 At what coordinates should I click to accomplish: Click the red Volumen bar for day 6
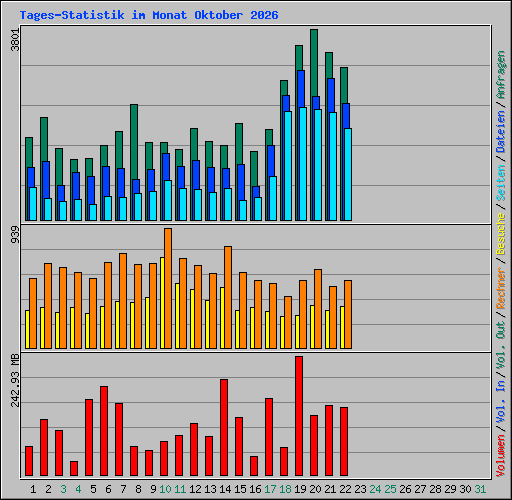click(104, 431)
